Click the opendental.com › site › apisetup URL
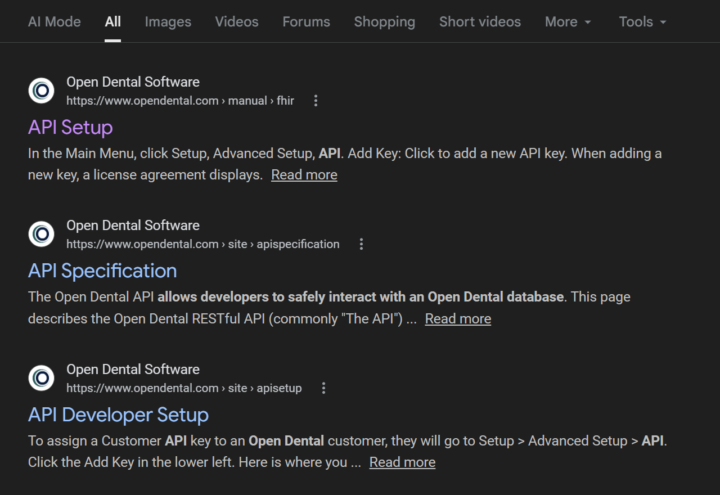The image size is (720, 495). pos(184,388)
